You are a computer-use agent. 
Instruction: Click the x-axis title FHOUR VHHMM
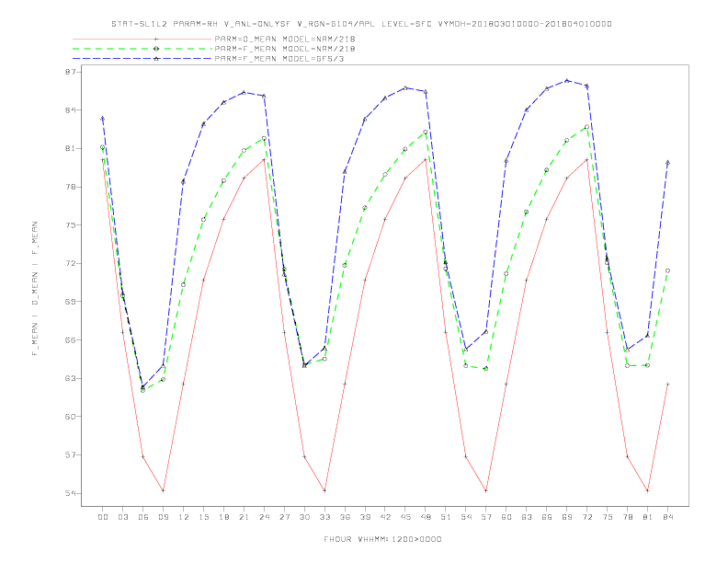tap(382, 539)
